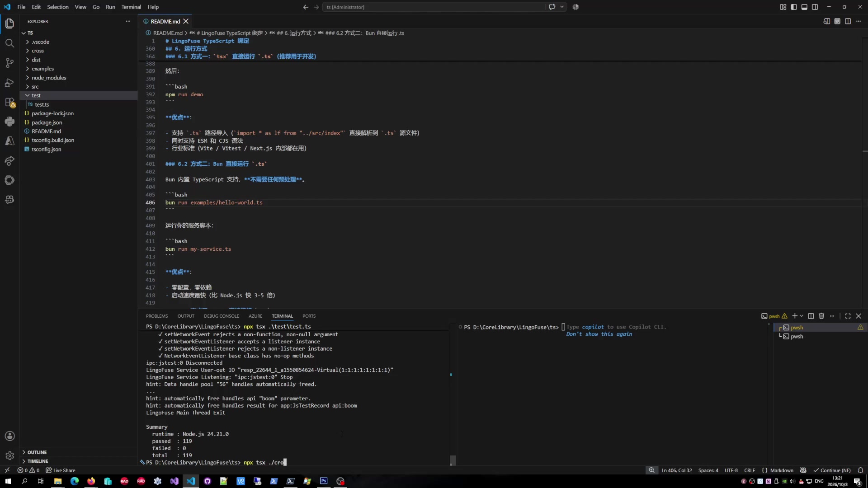The image size is (868, 488).
Task: Collapse the test folder in Explorer
Action: (x=78, y=95)
